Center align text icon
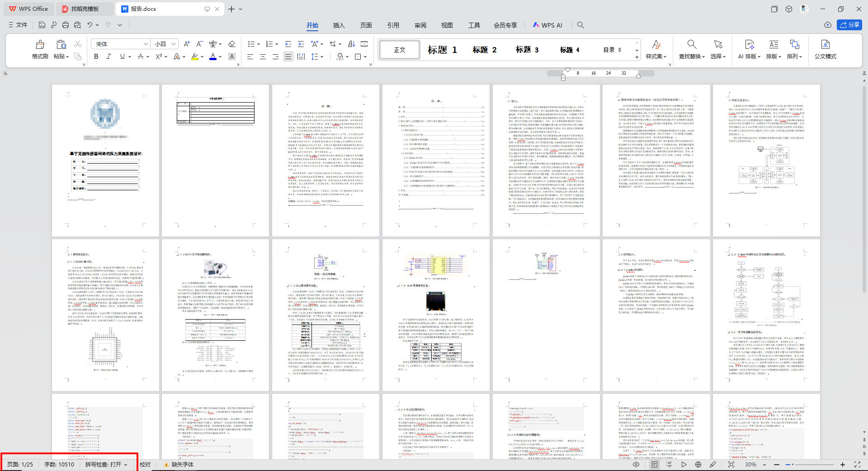The width and height of the screenshot is (868, 471). (x=263, y=57)
